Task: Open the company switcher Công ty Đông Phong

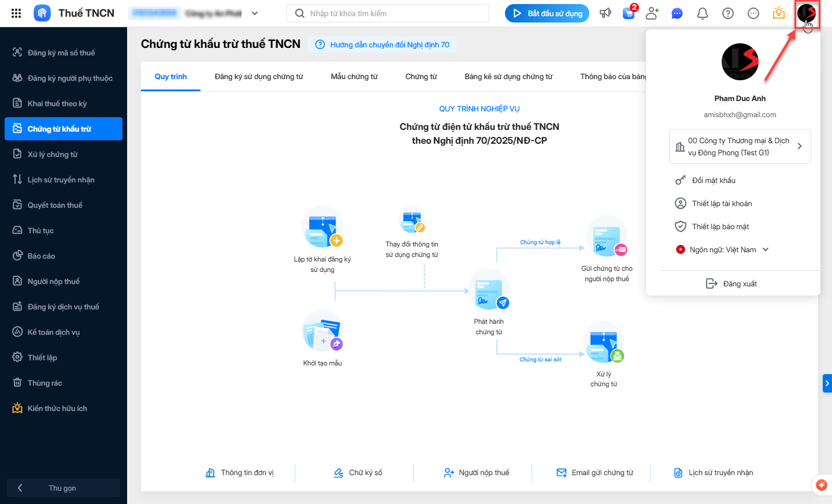Action: pyautogui.click(x=740, y=147)
